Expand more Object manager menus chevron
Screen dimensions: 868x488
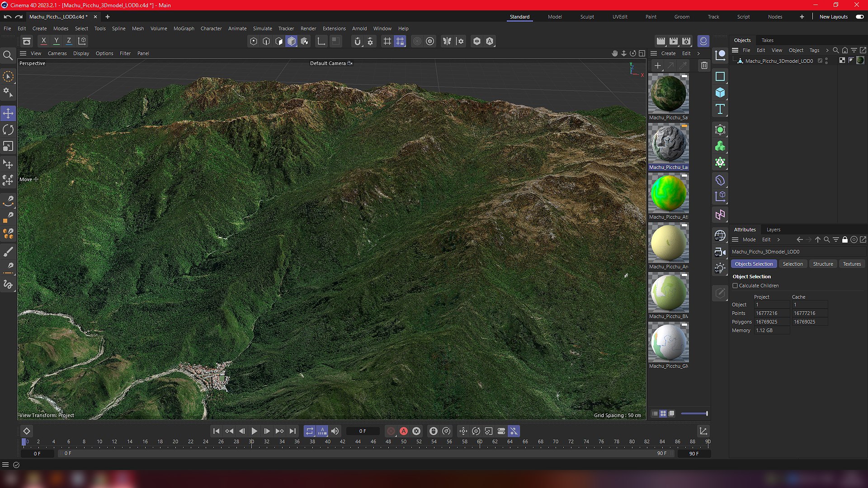(x=827, y=51)
